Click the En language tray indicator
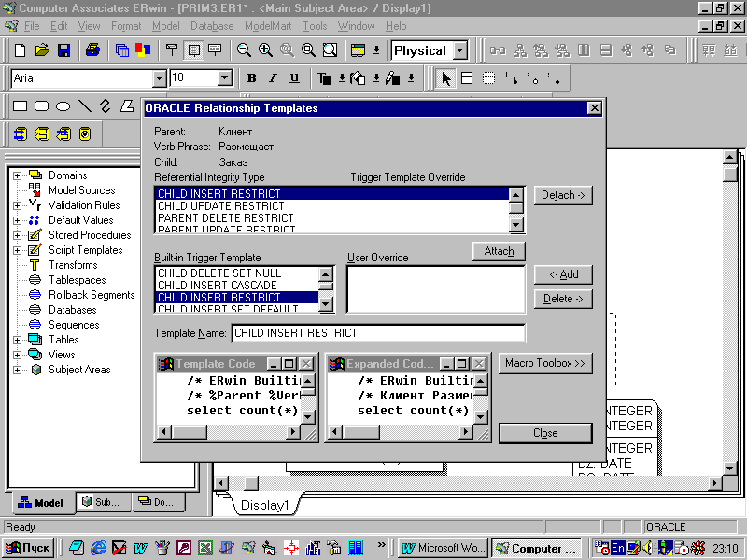The image size is (747, 560). coord(618,548)
